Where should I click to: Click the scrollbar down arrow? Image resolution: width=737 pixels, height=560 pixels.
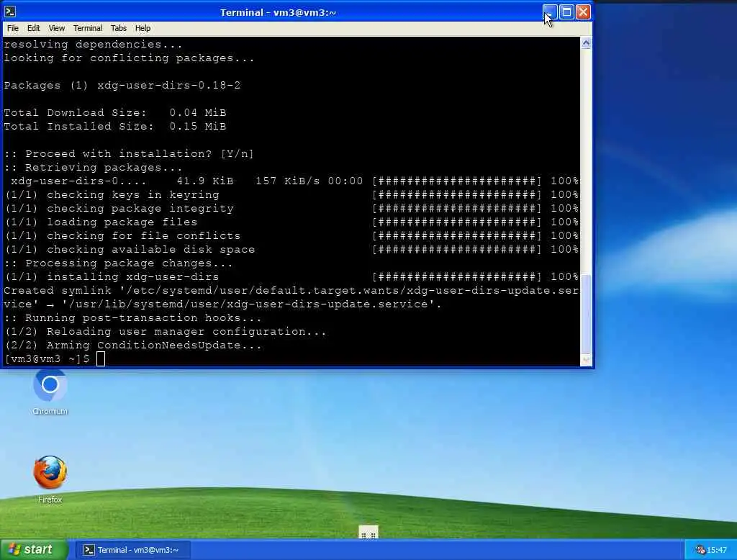click(x=586, y=360)
